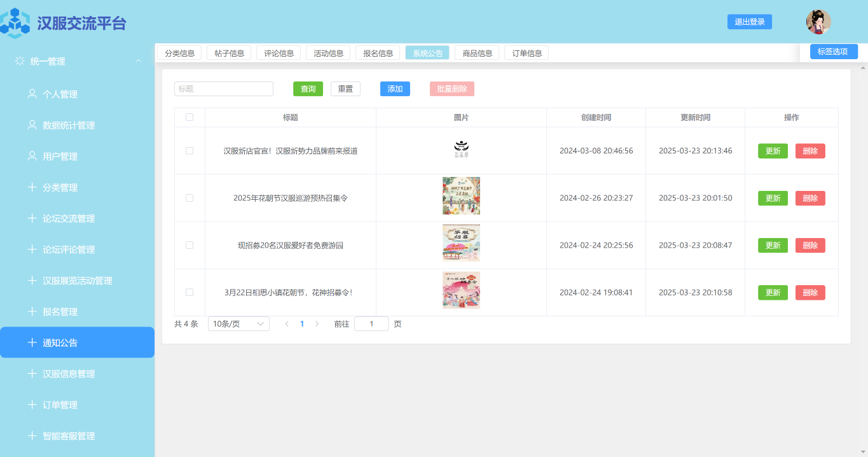Open the 2025年花朝节 row thumbnail image
The height and width of the screenshot is (457, 868).
(461, 195)
